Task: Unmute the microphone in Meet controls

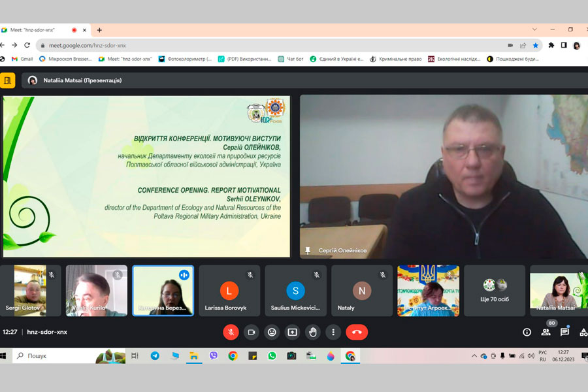Action: tap(231, 333)
